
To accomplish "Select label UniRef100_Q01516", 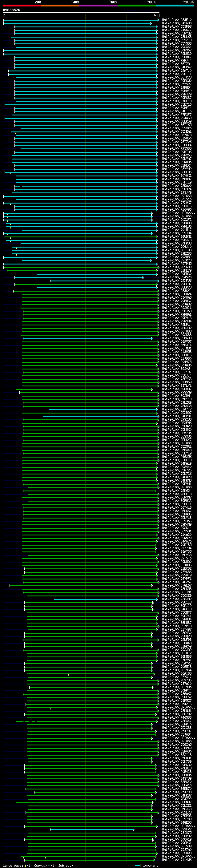I will (177, 200).
